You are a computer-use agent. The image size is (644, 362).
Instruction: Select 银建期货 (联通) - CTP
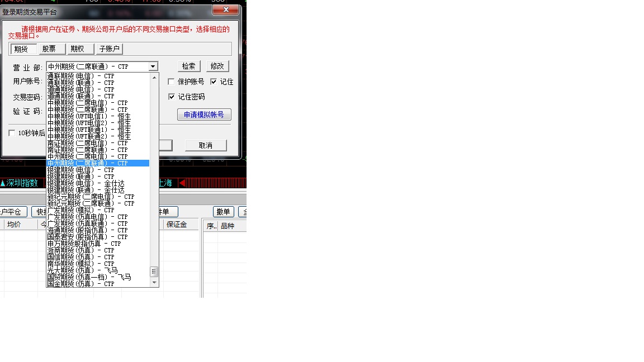point(98,177)
